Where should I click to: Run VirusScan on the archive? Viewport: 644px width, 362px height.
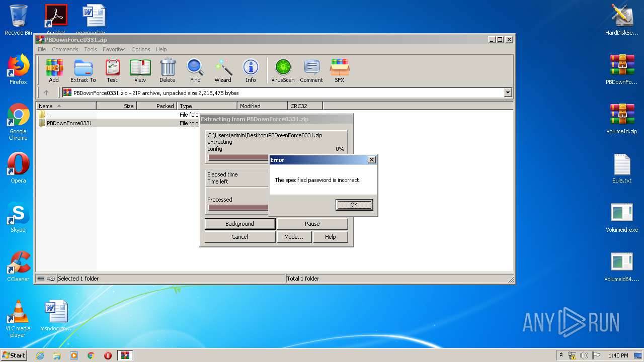[283, 70]
